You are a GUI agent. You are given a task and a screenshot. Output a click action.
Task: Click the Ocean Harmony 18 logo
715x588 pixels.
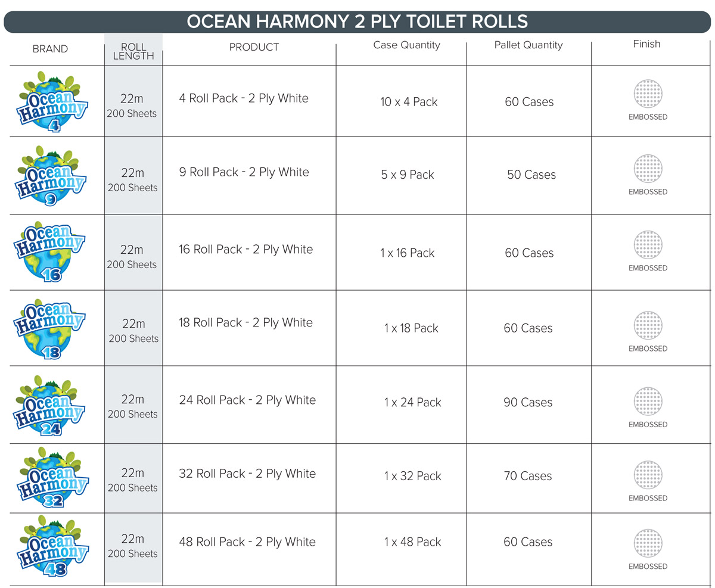(49, 329)
